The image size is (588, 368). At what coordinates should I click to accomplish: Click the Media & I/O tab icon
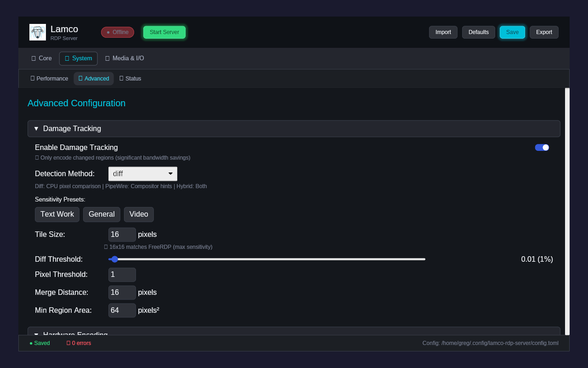pyautogui.click(x=107, y=58)
